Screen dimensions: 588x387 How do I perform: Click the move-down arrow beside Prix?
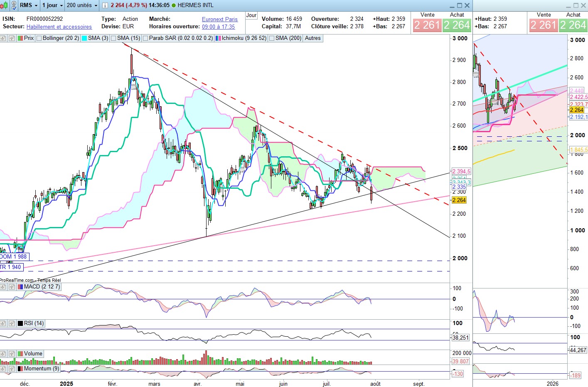[x=3, y=38]
